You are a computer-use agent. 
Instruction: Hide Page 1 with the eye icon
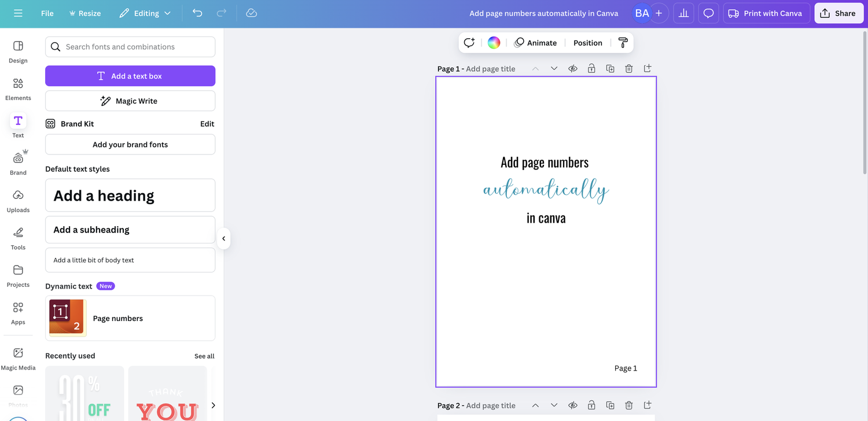[x=572, y=68]
